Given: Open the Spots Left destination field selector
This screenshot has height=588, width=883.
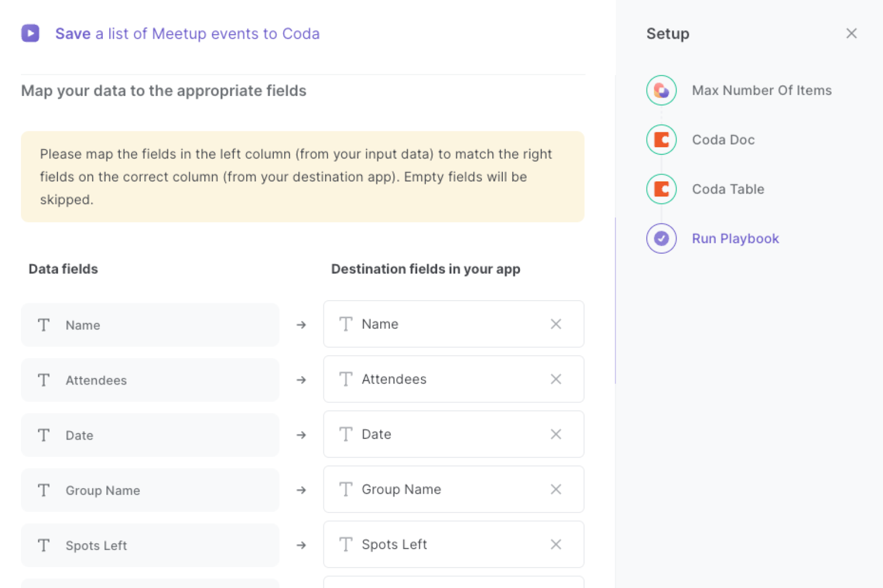Looking at the screenshot, I should pyautogui.click(x=454, y=544).
